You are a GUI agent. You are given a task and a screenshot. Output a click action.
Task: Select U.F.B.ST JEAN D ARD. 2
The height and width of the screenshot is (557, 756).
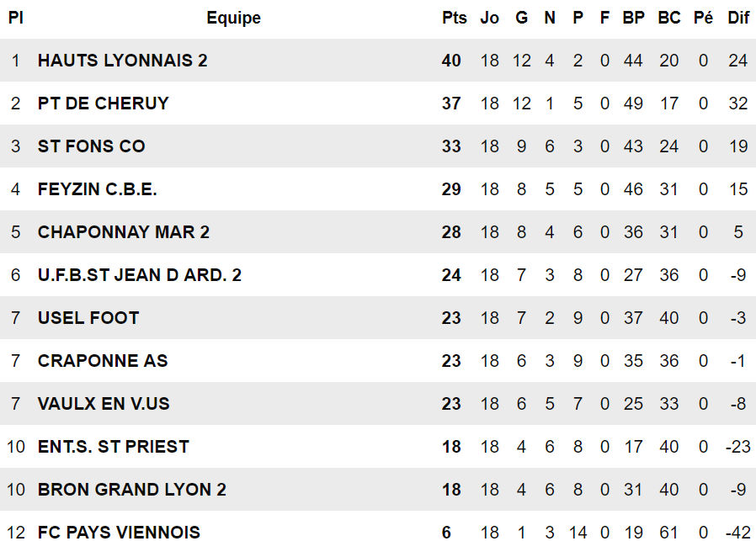pyautogui.click(x=139, y=275)
